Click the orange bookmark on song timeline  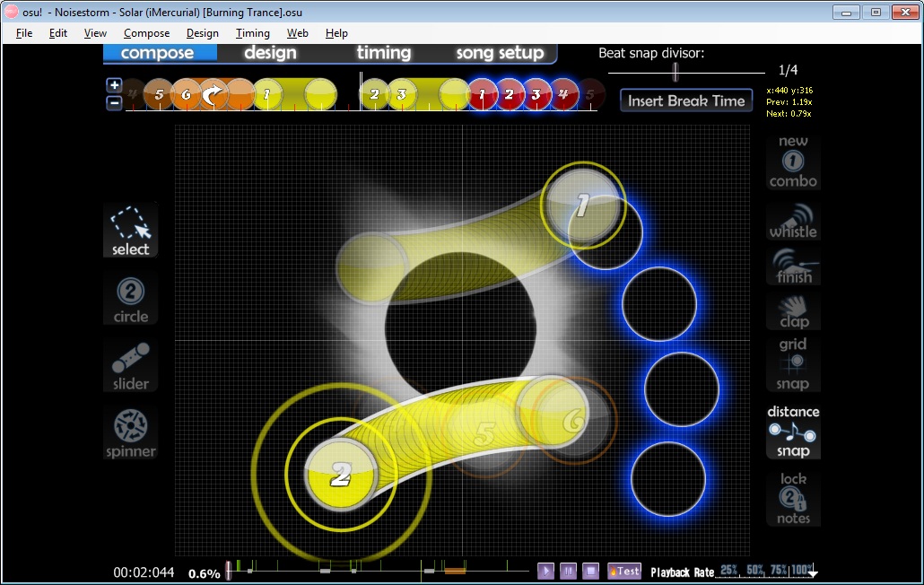pos(455,571)
